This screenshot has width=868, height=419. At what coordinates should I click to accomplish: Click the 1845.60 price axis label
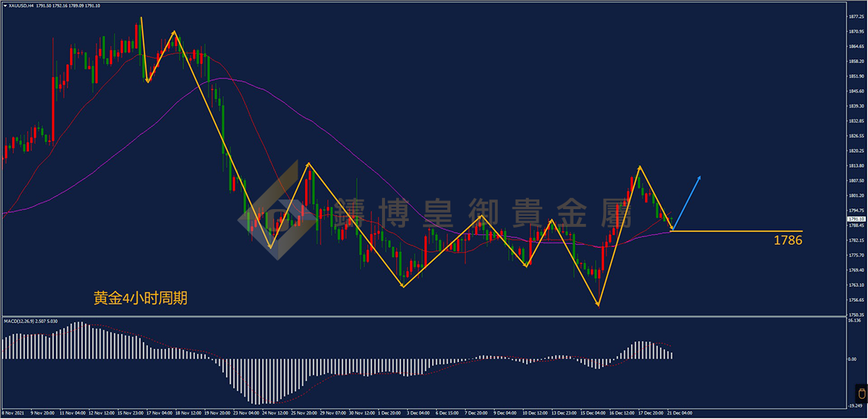pos(855,91)
